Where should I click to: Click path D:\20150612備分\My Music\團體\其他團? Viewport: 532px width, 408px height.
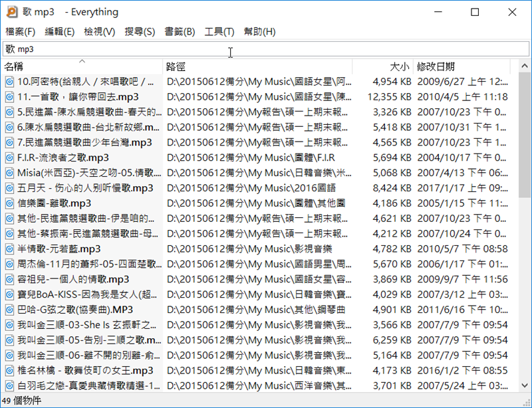pos(256,203)
